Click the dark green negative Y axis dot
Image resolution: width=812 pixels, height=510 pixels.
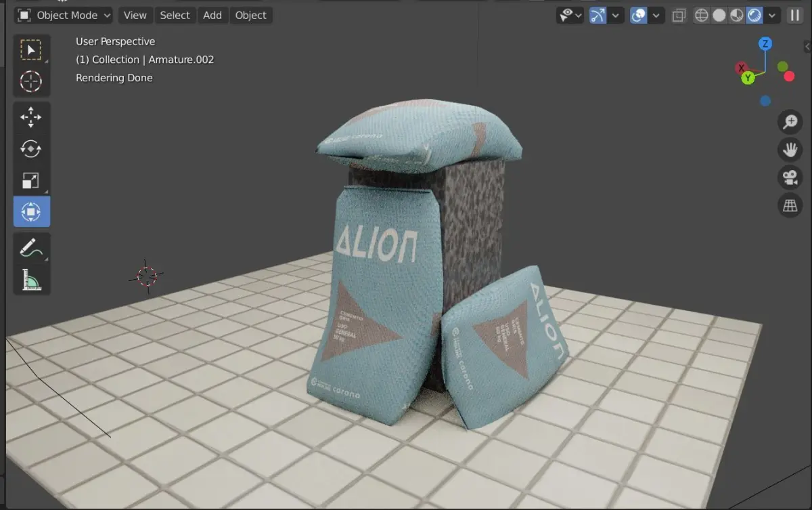(783, 66)
